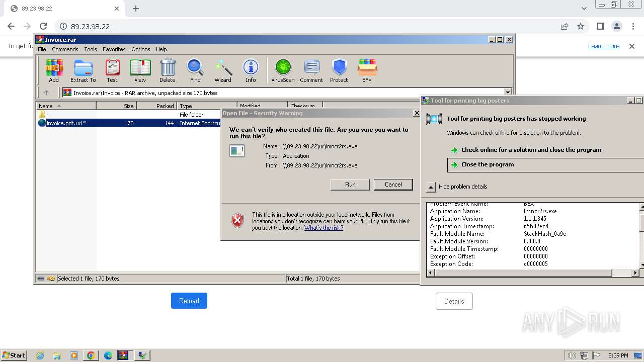Click the Delete trash icon
Image resolution: width=644 pixels, height=362 pixels.
tap(168, 70)
